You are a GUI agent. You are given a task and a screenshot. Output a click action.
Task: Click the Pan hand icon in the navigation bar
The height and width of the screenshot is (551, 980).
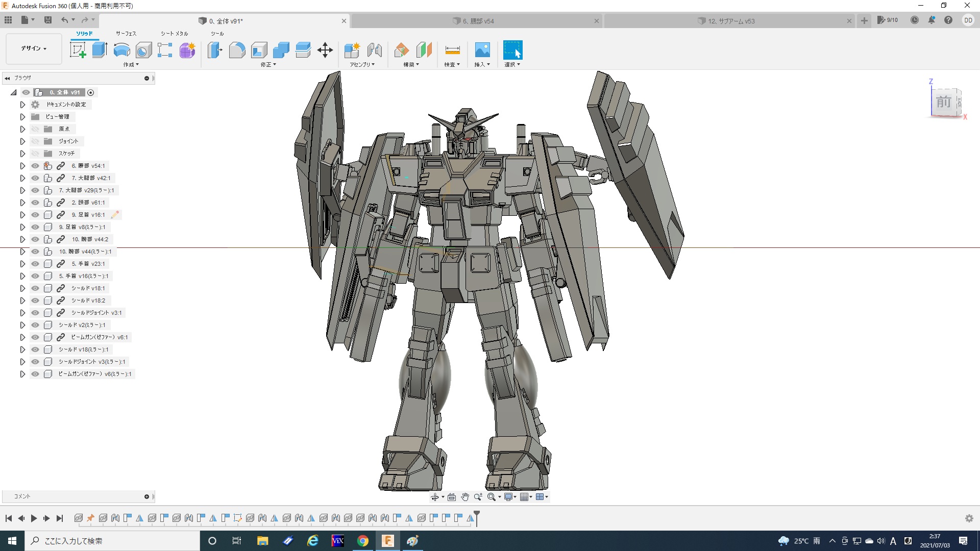pos(464,497)
